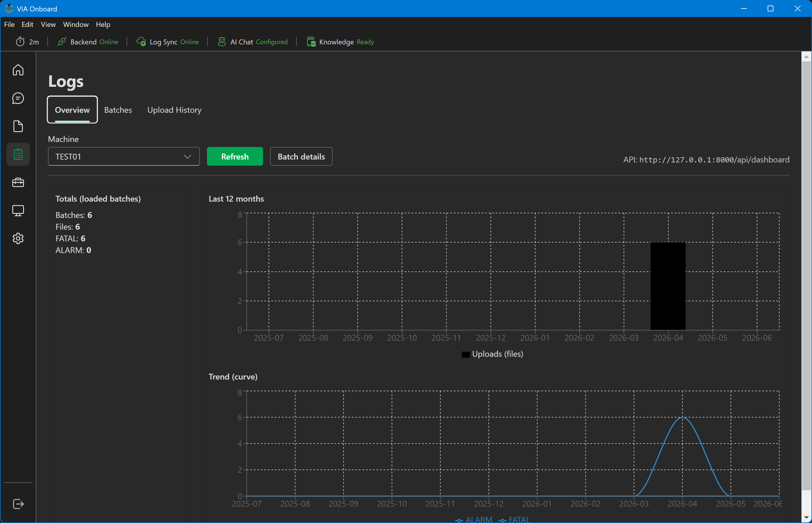Click the black 2026-04 uploads bar

[x=668, y=286]
